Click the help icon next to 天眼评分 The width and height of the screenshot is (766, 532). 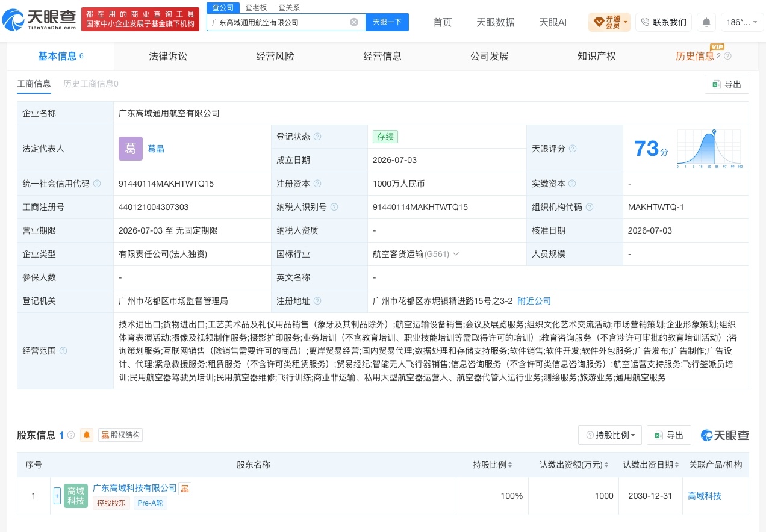pyautogui.click(x=573, y=149)
